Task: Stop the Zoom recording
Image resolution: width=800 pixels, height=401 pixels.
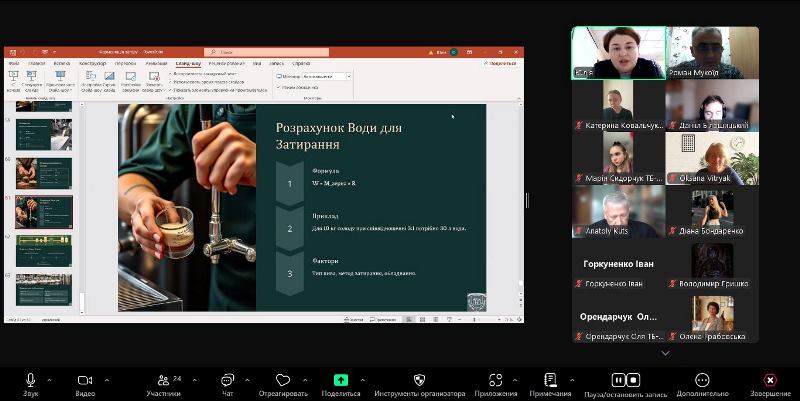Action: point(633,380)
